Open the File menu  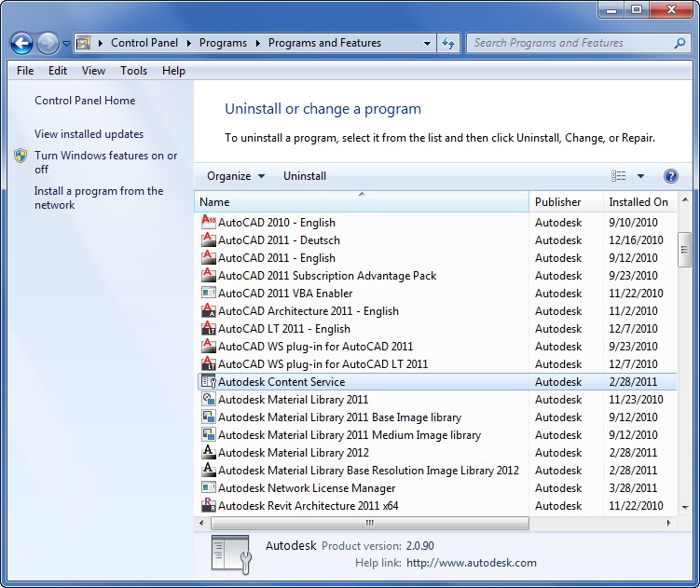pyautogui.click(x=25, y=71)
